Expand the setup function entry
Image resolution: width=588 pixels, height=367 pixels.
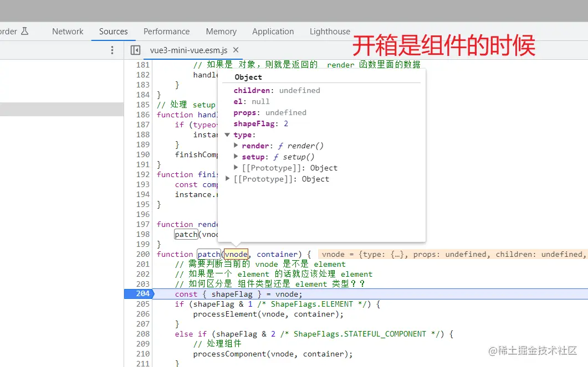point(236,157)
